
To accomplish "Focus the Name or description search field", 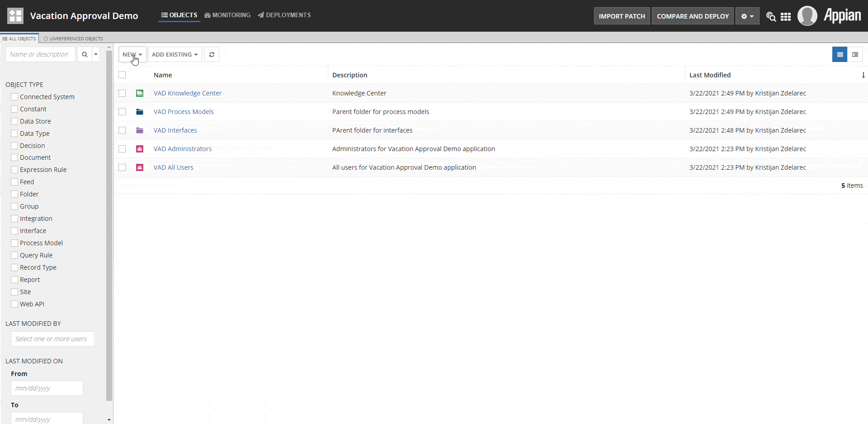I will [x=41, y=54].
